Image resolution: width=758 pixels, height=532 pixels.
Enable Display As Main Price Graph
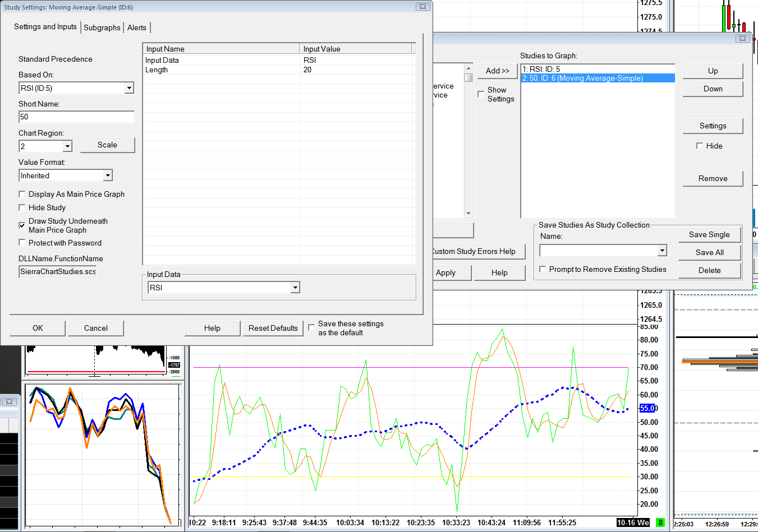[x=22, y=194]
